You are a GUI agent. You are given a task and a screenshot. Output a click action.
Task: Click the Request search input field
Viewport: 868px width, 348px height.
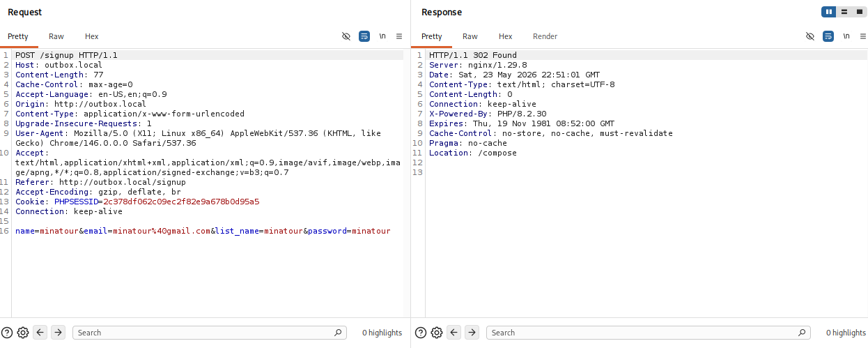click(x=209, y=333)
